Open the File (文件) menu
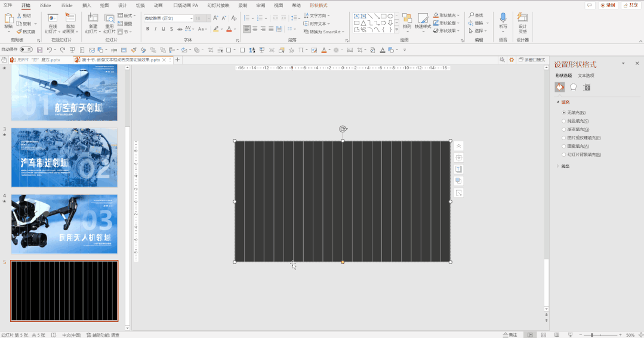644x338 pixels. (7, 5)
